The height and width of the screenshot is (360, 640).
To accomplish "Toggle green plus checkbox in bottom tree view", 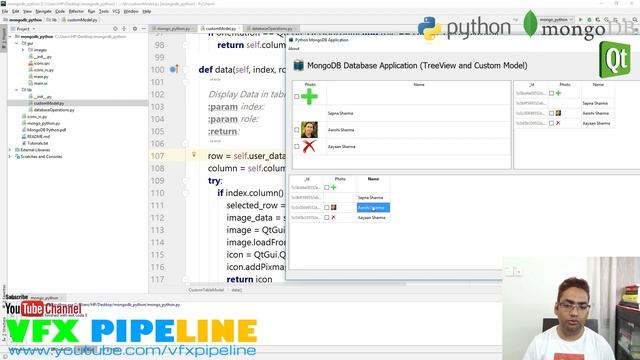I will [x=327, y=188].
